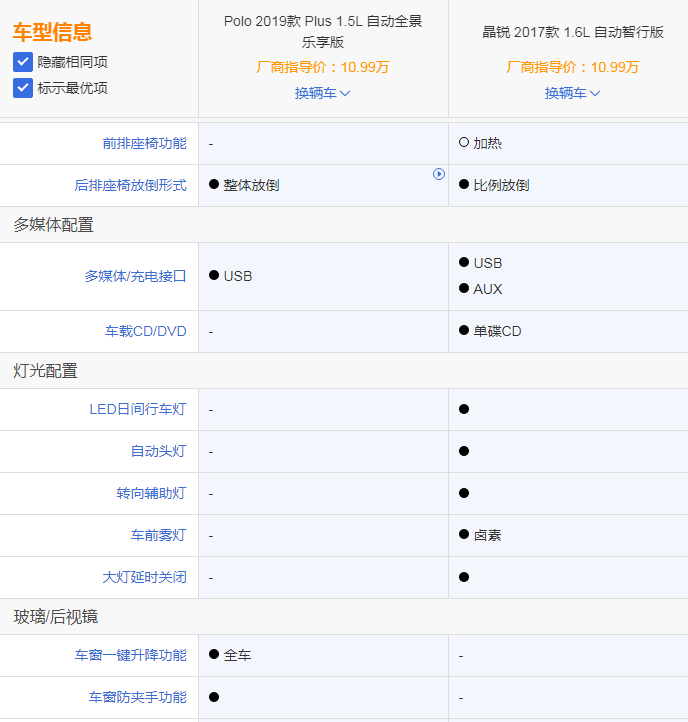Image resolution: width=688 pixels, height=722 pixels.
Task: Click the 大灯延时关闭 link
Action: 144,577
